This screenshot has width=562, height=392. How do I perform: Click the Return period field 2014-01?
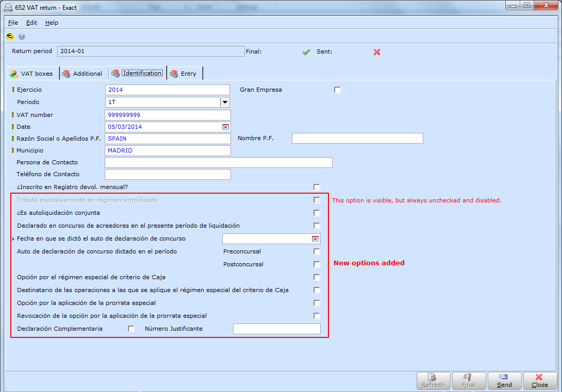(151, 51)
